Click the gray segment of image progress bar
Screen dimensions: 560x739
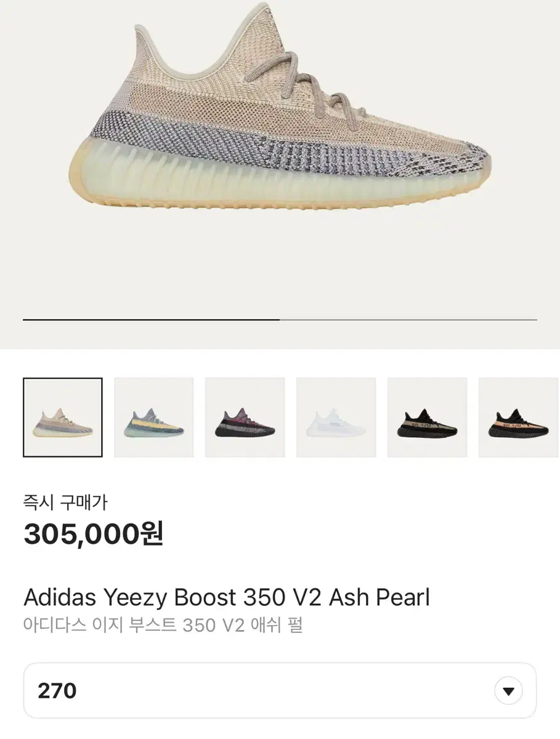(x=408, y=320)
